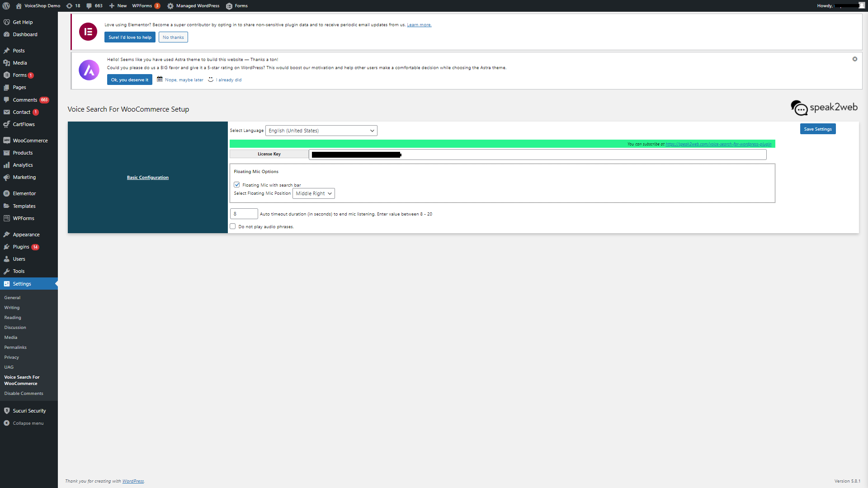868x488 pixels.
Task: Go to Dashboard in sidebar
Action: (x=29, y=34)
